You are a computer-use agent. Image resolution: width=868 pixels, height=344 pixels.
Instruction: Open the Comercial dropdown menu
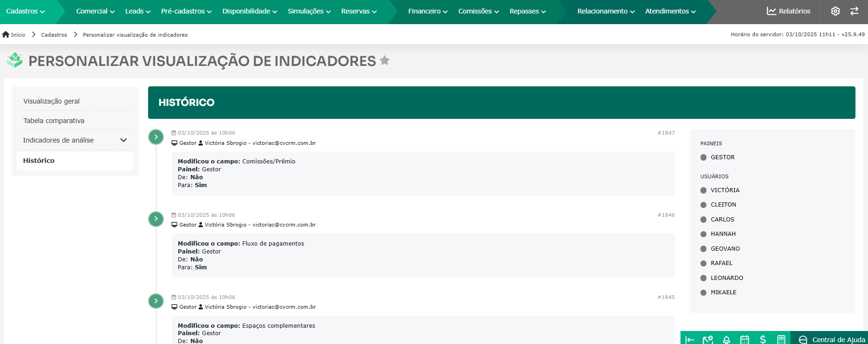pos(95,11)
